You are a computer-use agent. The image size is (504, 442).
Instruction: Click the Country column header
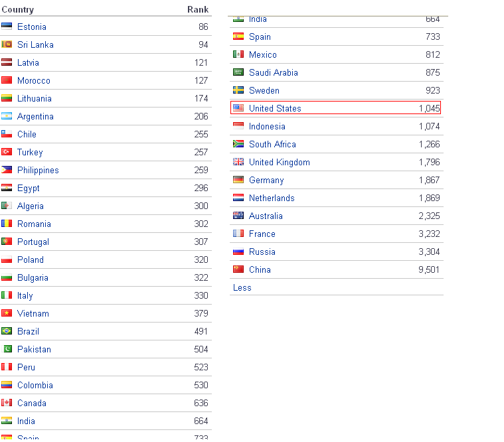[18, 9]
